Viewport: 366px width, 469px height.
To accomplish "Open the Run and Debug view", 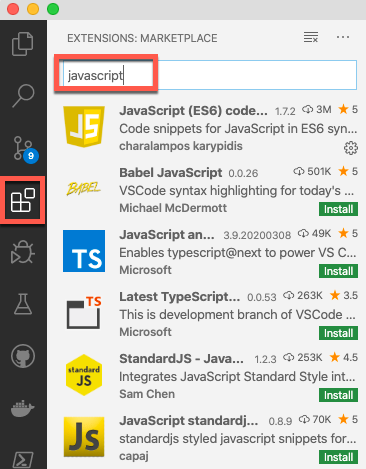I will 23,252.
